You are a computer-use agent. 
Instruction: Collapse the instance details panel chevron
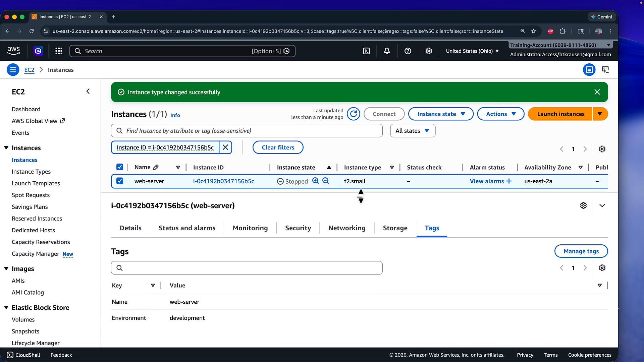(x=602, y=205)
